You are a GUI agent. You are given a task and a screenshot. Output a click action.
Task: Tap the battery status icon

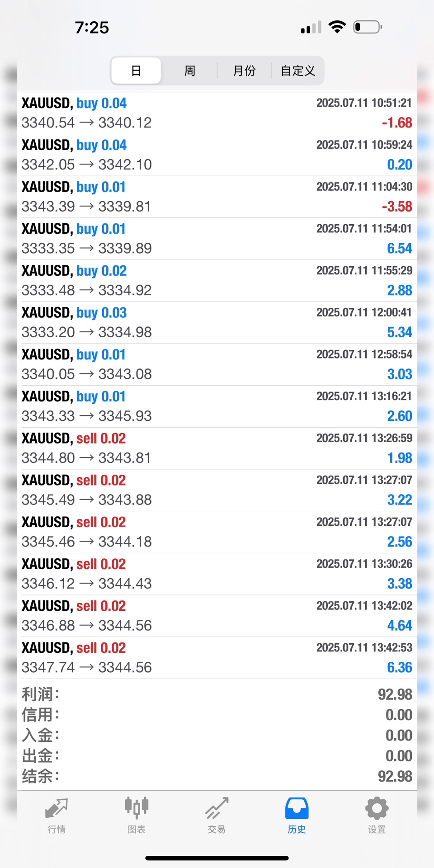point(368,27)
